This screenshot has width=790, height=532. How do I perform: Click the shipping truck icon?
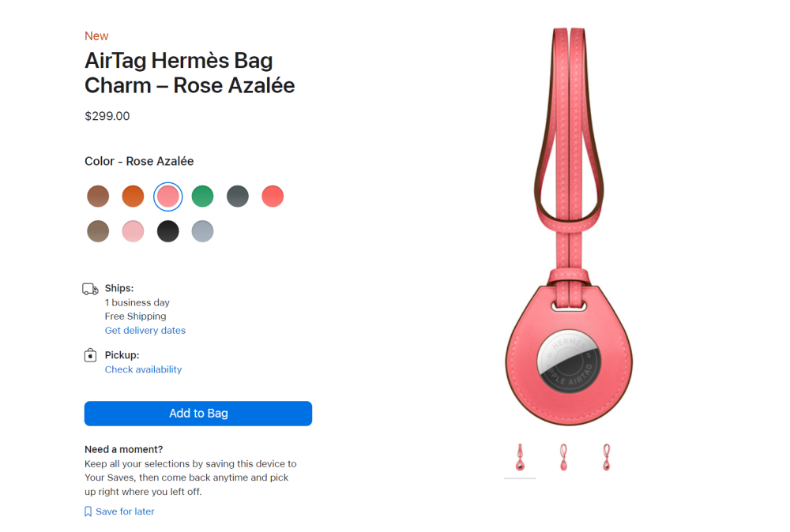click(90, 289)
